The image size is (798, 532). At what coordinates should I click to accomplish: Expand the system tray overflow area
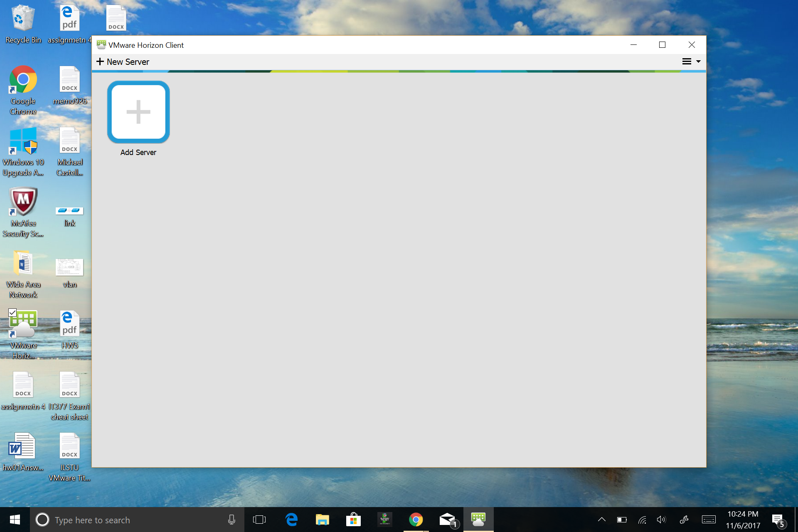pyautogui.click(x=601, y=519)
